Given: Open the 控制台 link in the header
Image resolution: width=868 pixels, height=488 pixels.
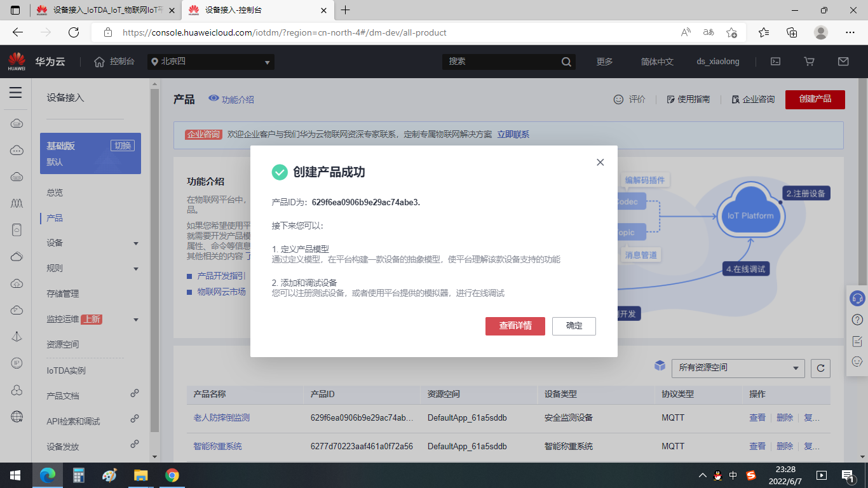Looking at the screenshot, I should [115, 62].
